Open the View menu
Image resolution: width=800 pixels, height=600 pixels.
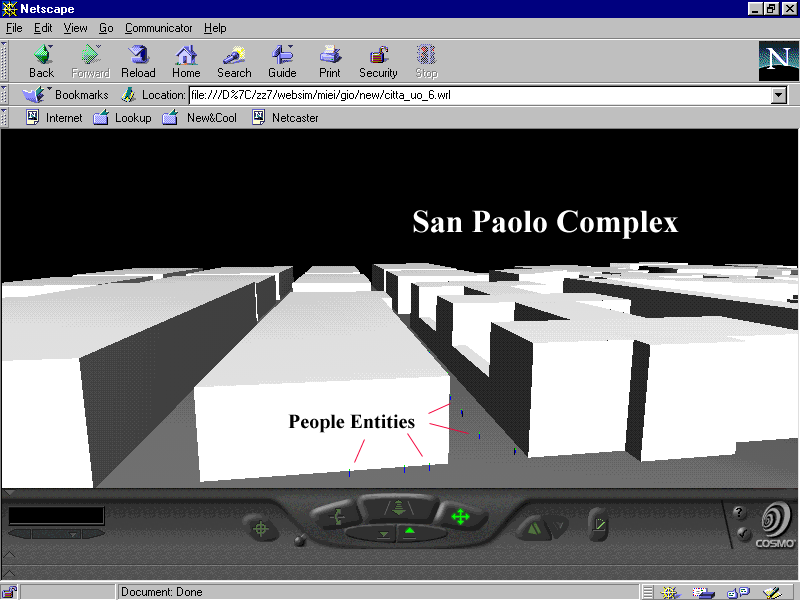tap(76, 28)
